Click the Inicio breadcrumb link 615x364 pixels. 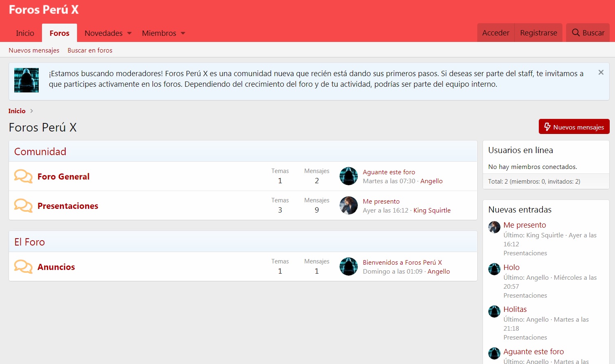click(x=17, y=111)
